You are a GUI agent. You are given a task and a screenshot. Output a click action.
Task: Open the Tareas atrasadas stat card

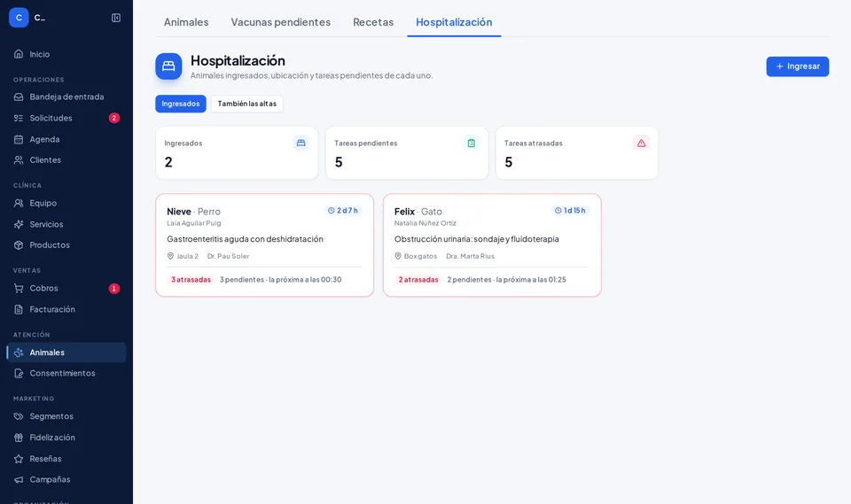(x=577, y=153)
